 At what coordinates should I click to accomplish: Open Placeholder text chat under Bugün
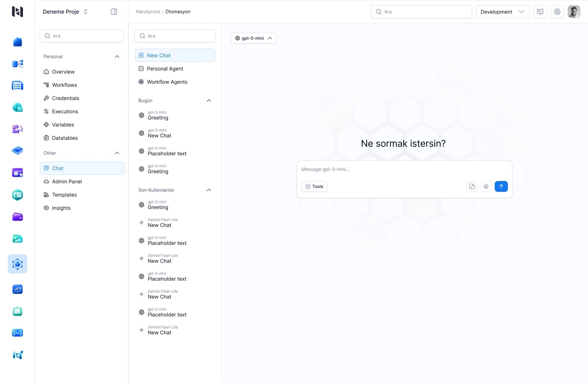175,151
